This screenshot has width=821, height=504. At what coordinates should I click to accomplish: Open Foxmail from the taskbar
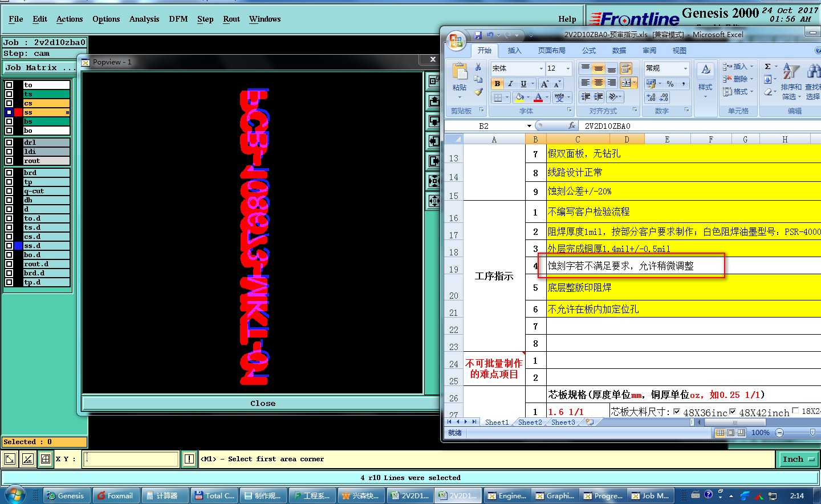115,495
